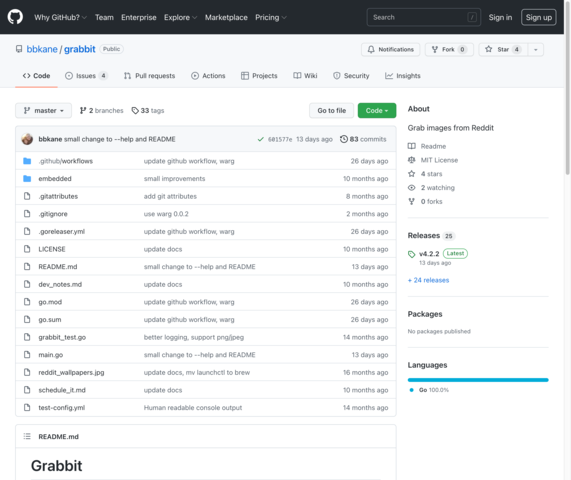Open the 83 commits link
The width and height of the screenshot is (571, 480).
[x=363, y=139]
